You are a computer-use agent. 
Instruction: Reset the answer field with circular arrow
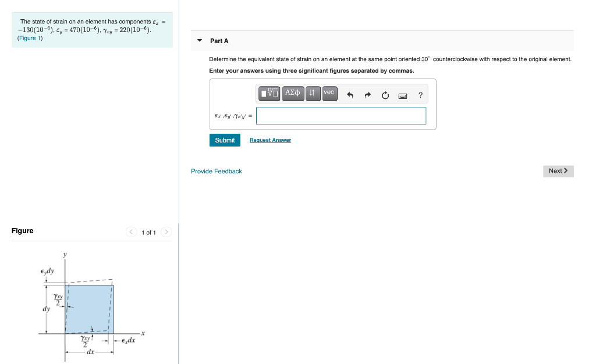tap(385, 95)
